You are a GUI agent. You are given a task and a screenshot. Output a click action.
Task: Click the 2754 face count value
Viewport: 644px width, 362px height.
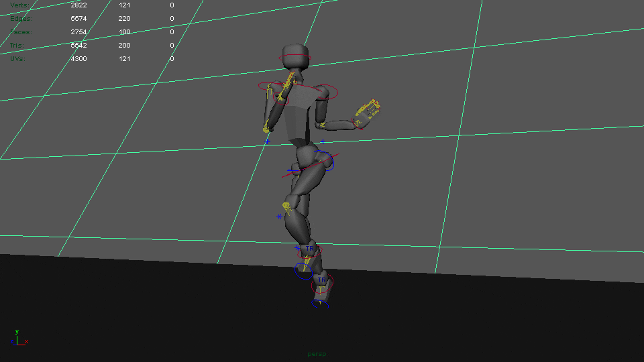pyautogui.click(x=78, y=32)
